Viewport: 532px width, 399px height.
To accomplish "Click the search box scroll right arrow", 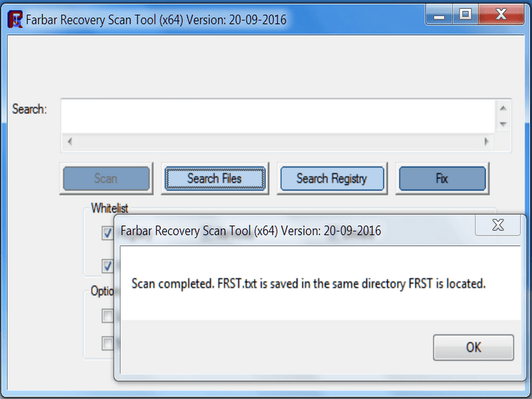I will tap(487, 142).
